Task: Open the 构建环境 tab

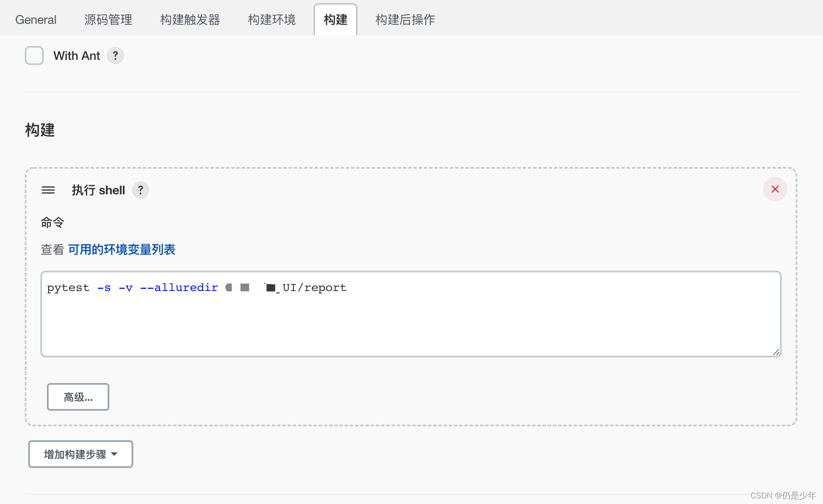Action: point(272,20)
